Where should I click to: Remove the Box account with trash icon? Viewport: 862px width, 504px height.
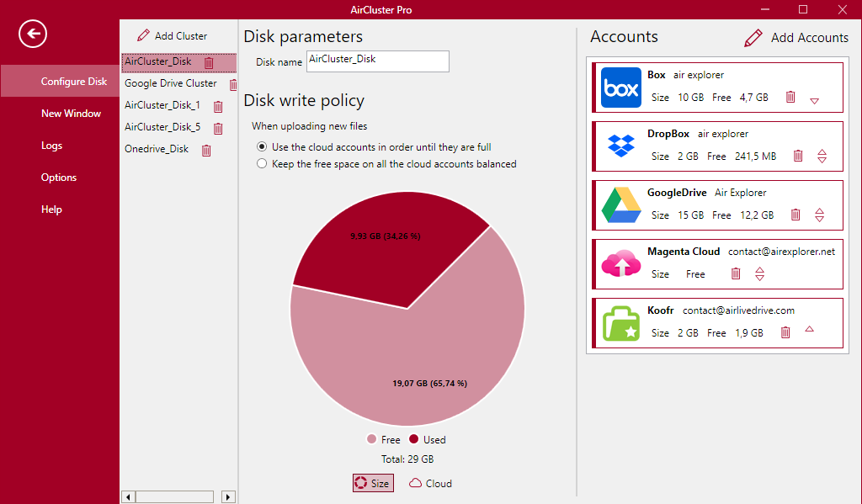pyautogui.click(x=790, y=97)
